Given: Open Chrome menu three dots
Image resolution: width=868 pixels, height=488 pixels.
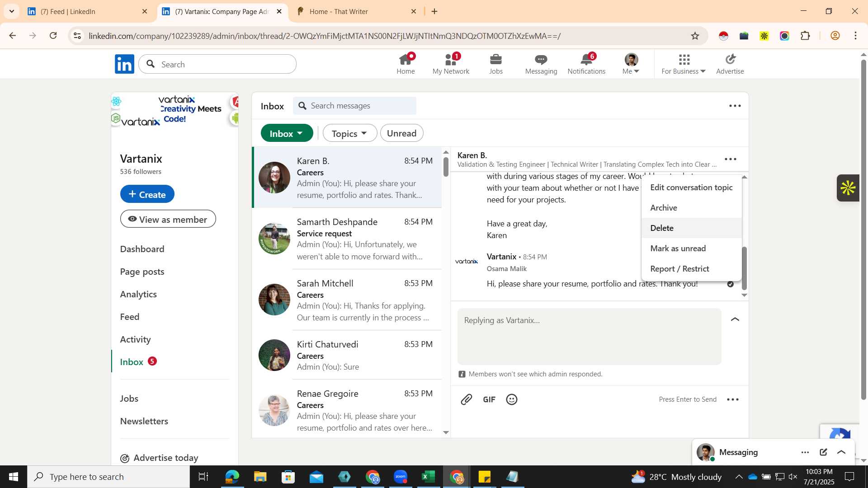Looking at the screenshot, I should click(x=856, y=36).
